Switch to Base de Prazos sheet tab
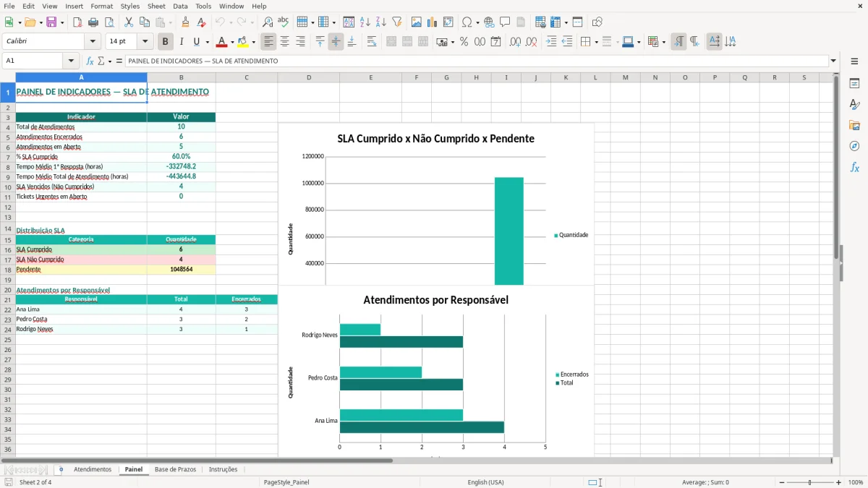868x488 pixels. [x=175, y=469]
